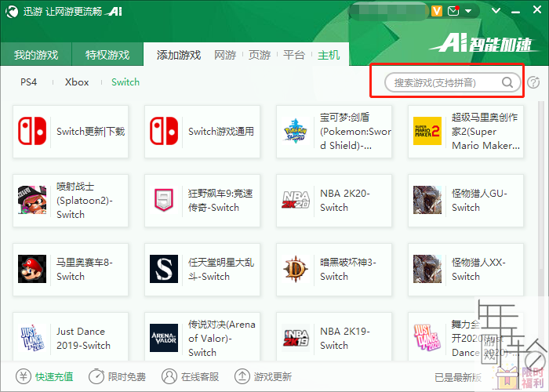Select the 平台 category tab
Viewport: 549px width, 392px height.
294,55
